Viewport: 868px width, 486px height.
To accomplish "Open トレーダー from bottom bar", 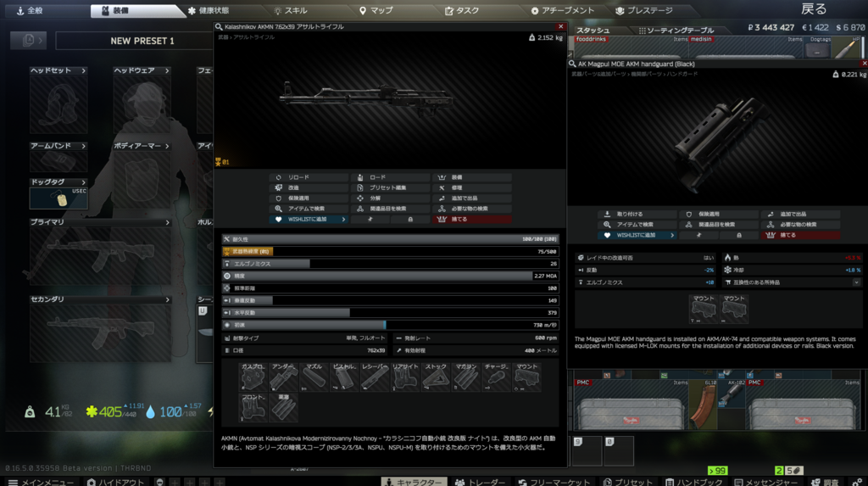I will tap(480, 482).
